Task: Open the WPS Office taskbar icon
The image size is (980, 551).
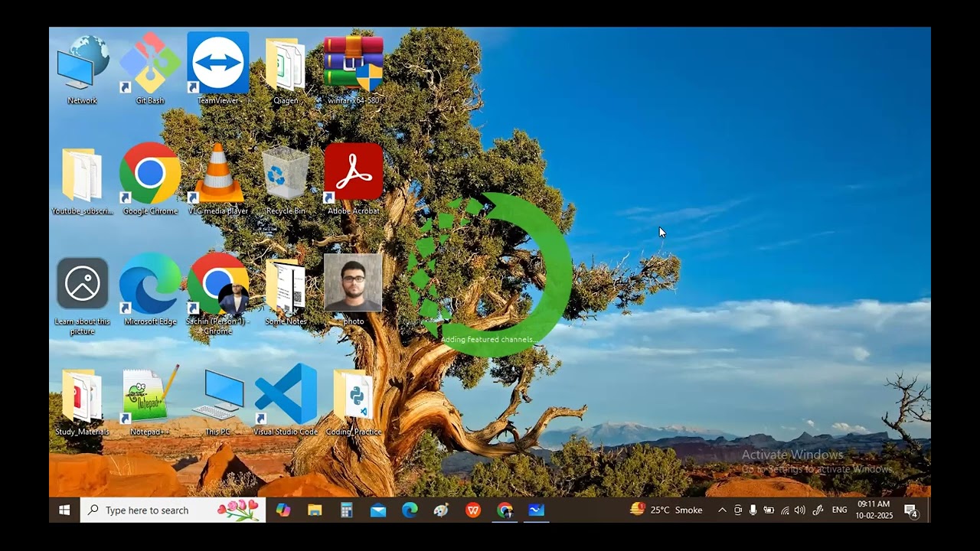Action: tap(473, 510)
